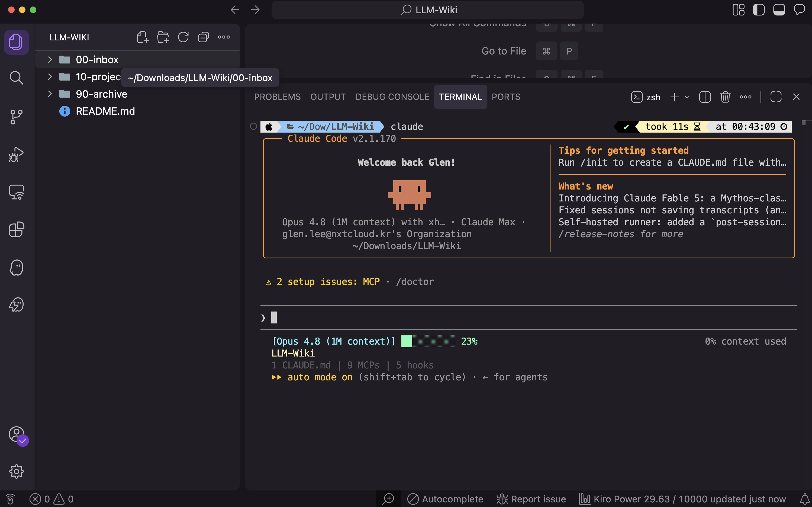The width and height of the screenshot is (812, 507).
Task: Click Kiro Power usage indicator
Action: coord(682,499)
